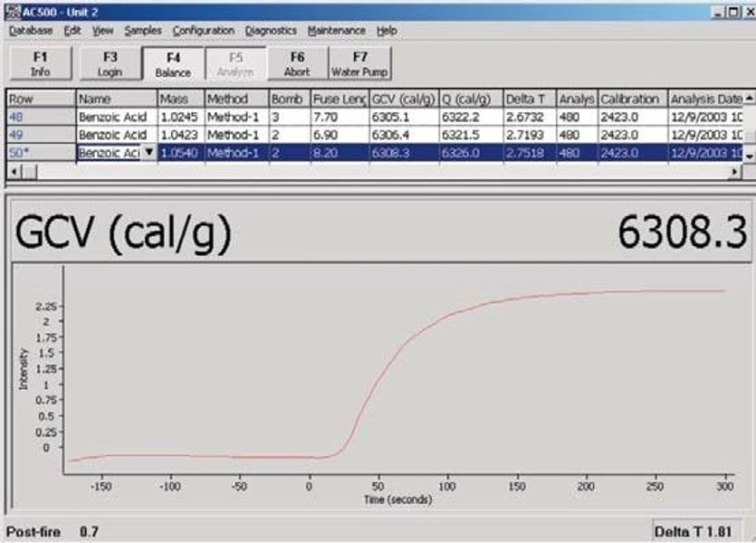Screen dimensions: 756x543
Task: Select the F4 Balance button
Action: pyautogui.click(x=172, y=63)
